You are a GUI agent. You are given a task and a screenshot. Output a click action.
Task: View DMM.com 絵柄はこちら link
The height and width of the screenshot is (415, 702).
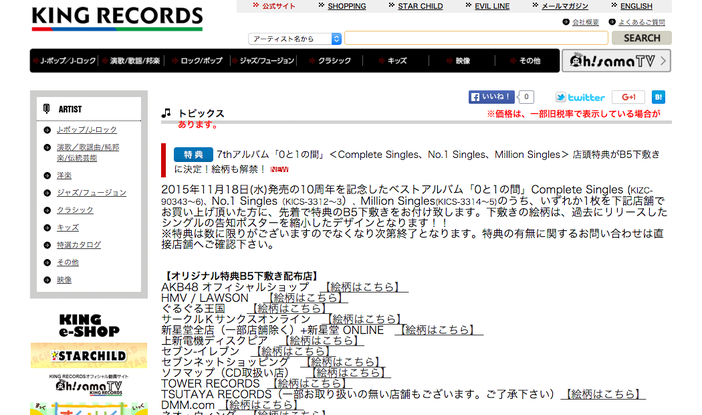(261, 405)
